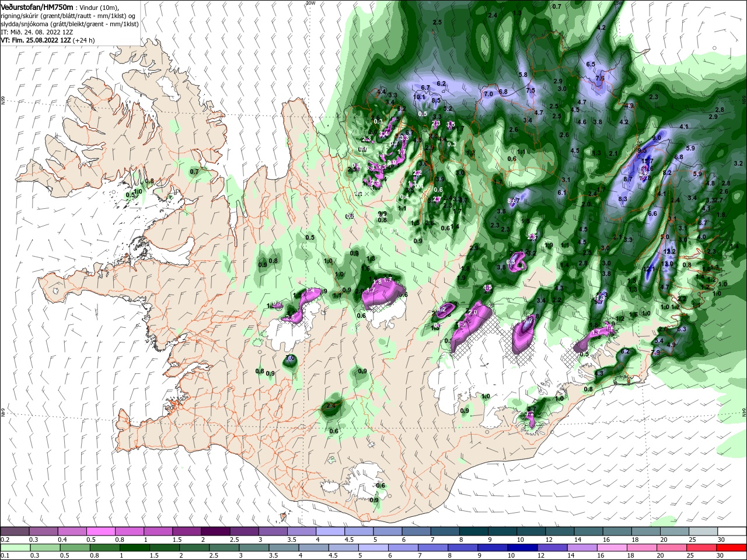Viewport: 747px width, 560px height.
Task: Click the '0.2' label in the upper legend row
Action: pyautogui.click(x=5, y=540)
